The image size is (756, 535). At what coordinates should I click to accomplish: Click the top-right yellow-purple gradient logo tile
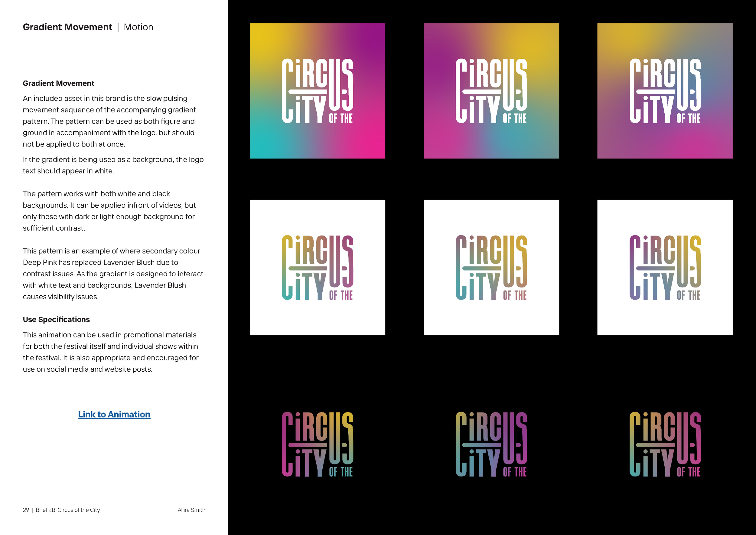[665, 90]
